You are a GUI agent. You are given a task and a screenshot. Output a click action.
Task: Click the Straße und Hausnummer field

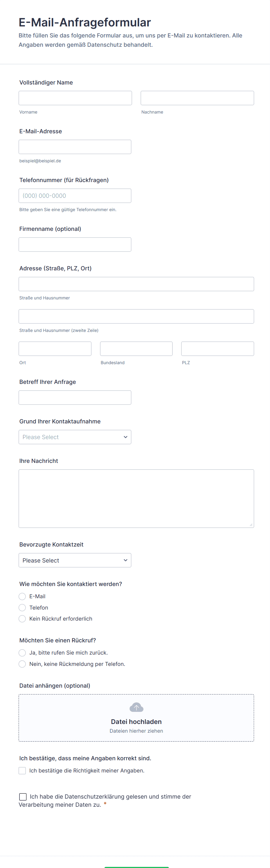click(136, 284)
